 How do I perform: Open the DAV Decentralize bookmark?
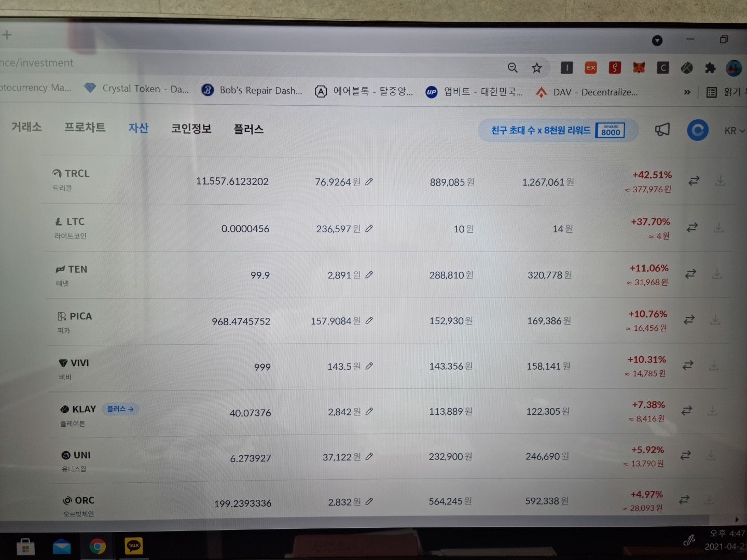[587, 92]
